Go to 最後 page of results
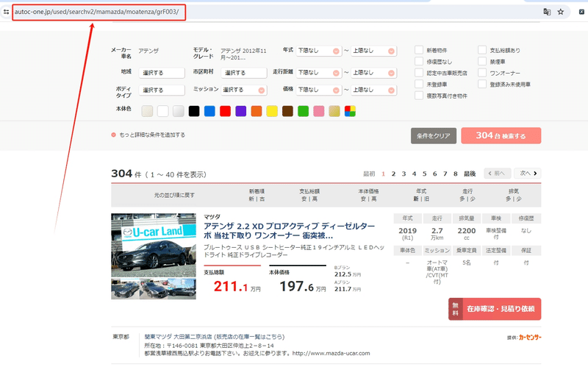Image resolution: width=588 pixels, height=367 pixels. pos(470,174)
